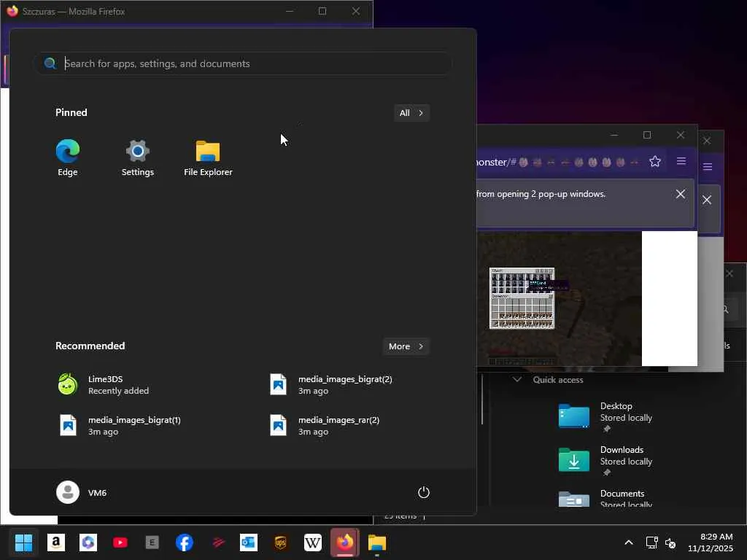Open Downloads folder in Quick access
The image size is (747, 560).
point(605,459)
